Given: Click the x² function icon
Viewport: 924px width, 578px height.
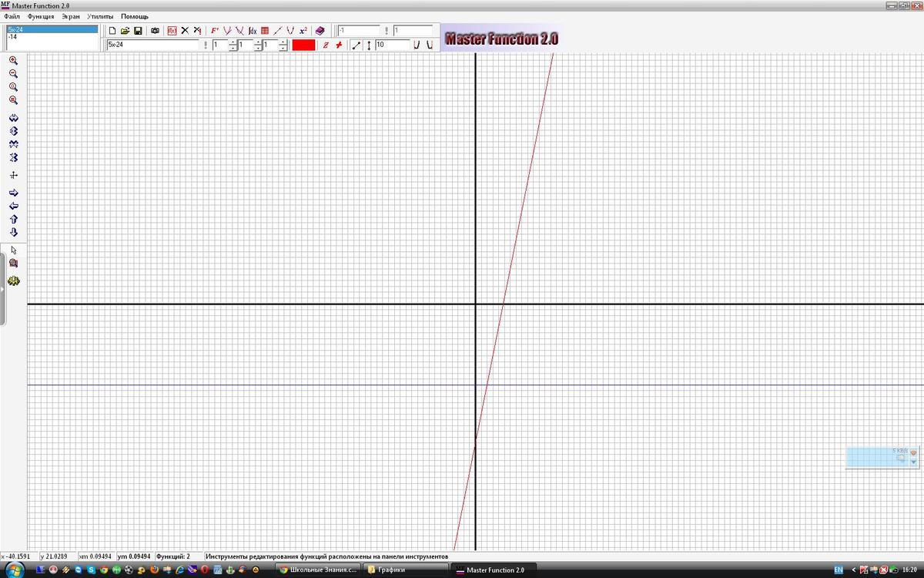Looking at the screenshot, I should pyautogui.click(x=303, y=31).
